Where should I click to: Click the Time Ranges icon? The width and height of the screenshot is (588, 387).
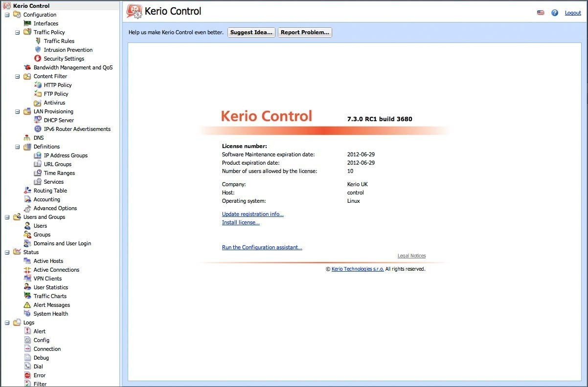point(38,173)
